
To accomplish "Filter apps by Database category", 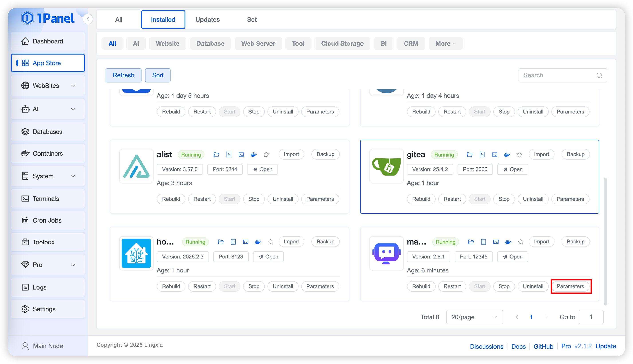I will (x=210, y=43).
